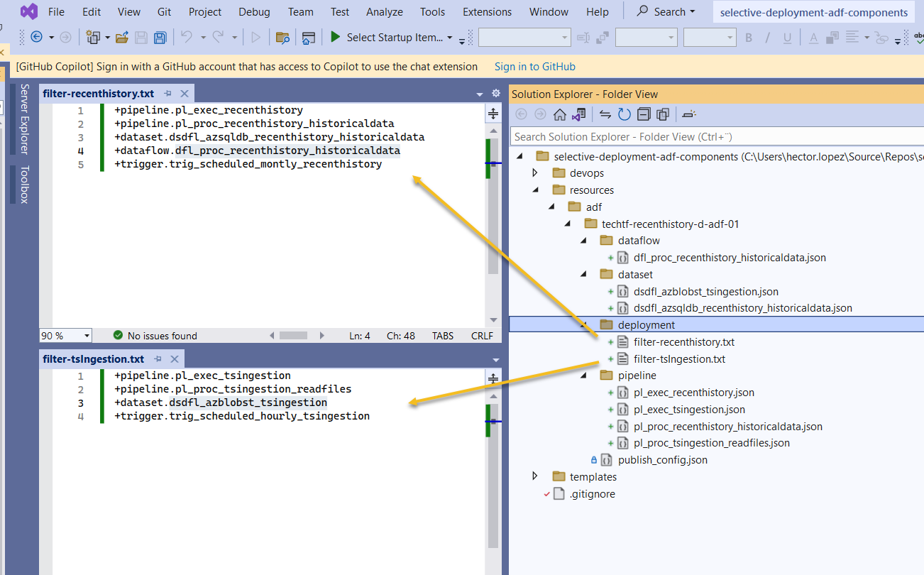The width and height of the screenshot is (924, 575).
Task: Open the File menu
Action: coord(56,12)
